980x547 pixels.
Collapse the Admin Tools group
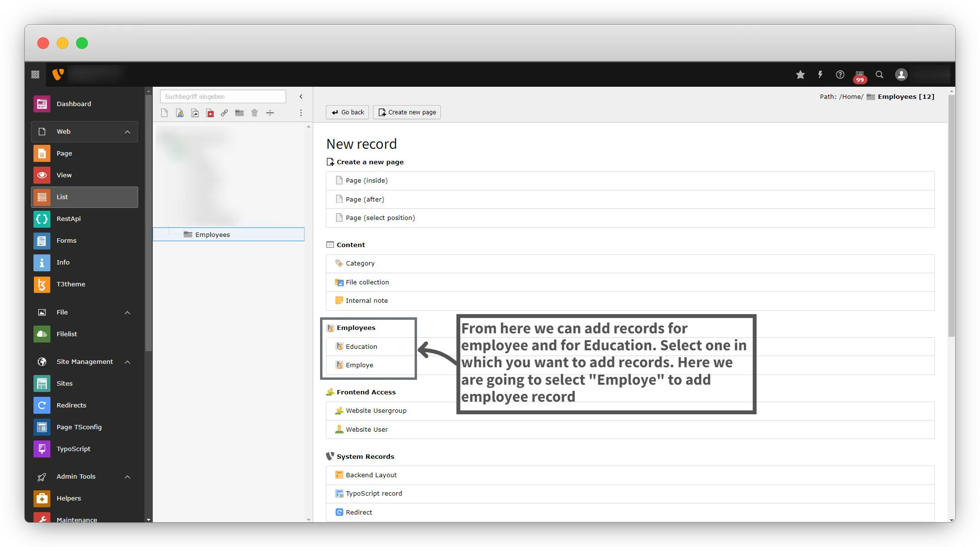point(128,477)
